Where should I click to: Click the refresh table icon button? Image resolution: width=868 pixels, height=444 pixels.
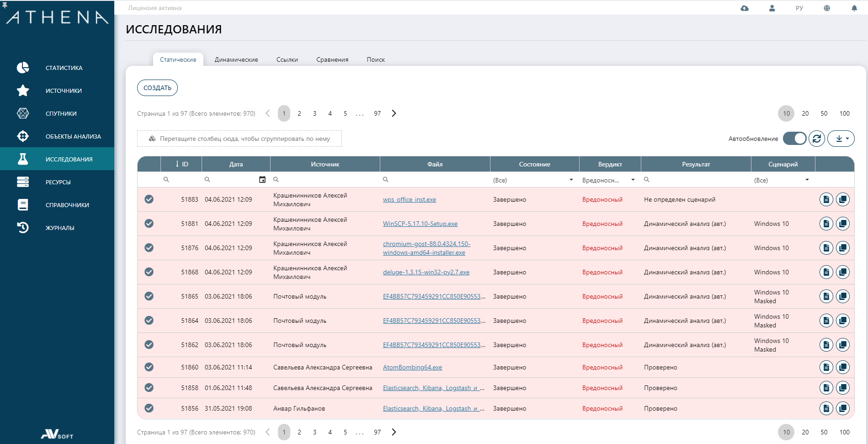817,139
